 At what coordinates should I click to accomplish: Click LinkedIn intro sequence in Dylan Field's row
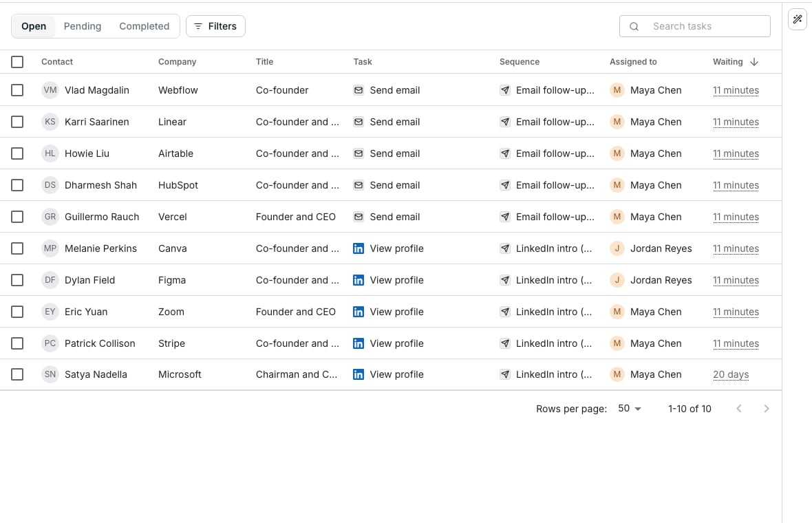[x=553, y=280]
